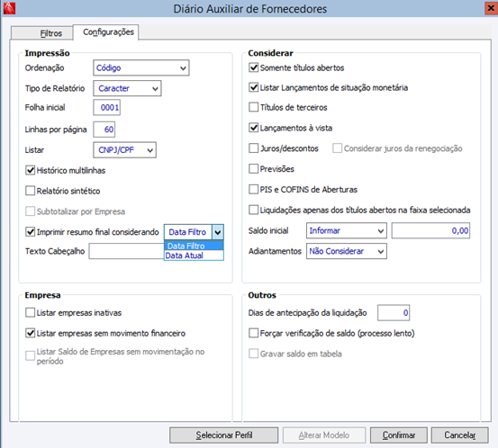Focus the Dias de antecipação da liquidação field

394,312
